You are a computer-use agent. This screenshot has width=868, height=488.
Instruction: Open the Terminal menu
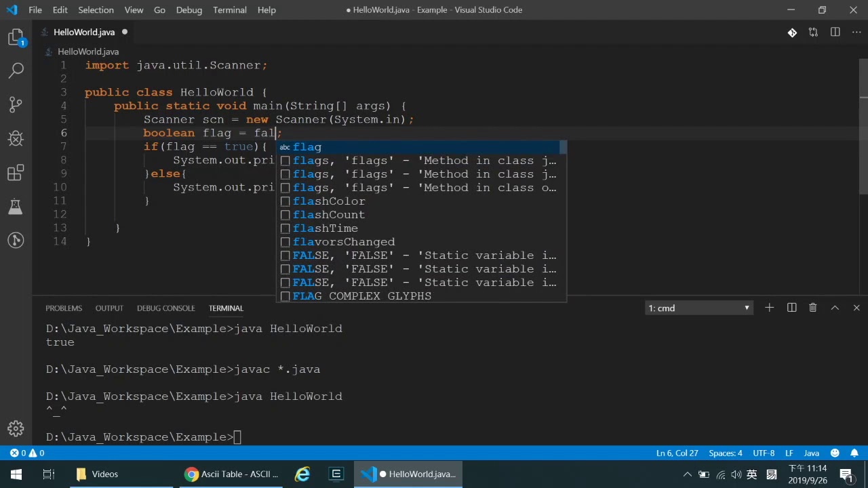coord(230,10)
